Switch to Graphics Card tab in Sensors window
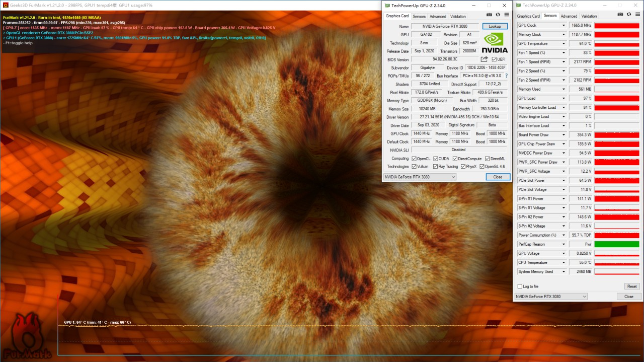The width and height of the screenshot is (644, 362). pyautogui.click(x=528, y=16)
